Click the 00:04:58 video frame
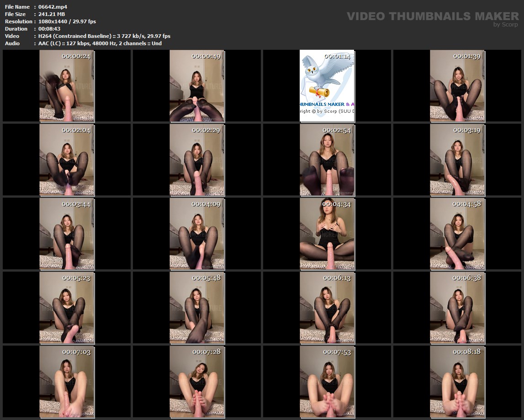The image size is (524, 420). [x=457, y=234]
